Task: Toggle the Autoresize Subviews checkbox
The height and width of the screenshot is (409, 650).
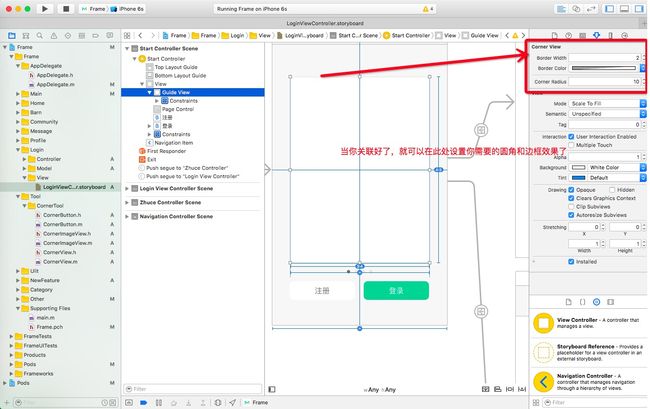Action: click(571, 215)
